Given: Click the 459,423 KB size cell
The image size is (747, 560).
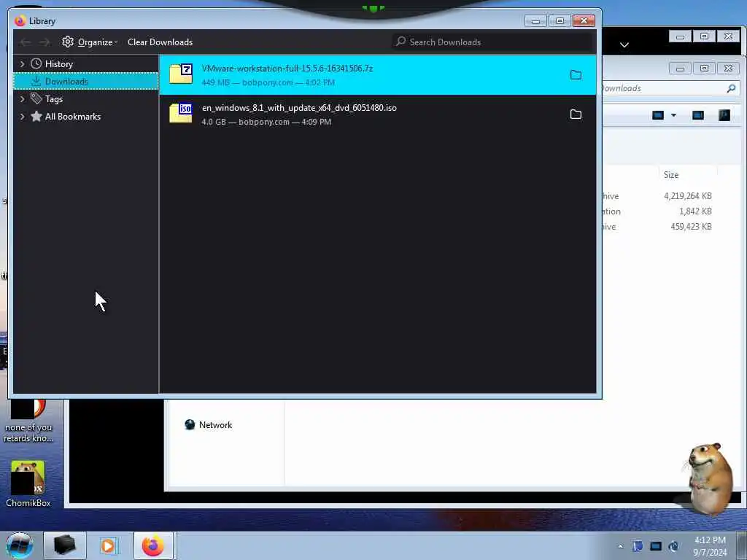Looking at the screenshot, I should 691,227.
